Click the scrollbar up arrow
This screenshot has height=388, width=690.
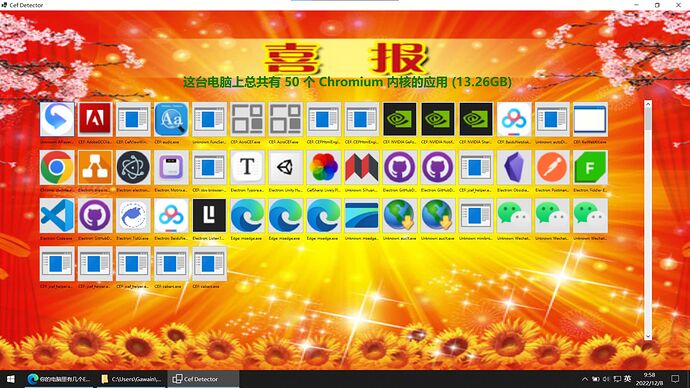pos(648,104)
